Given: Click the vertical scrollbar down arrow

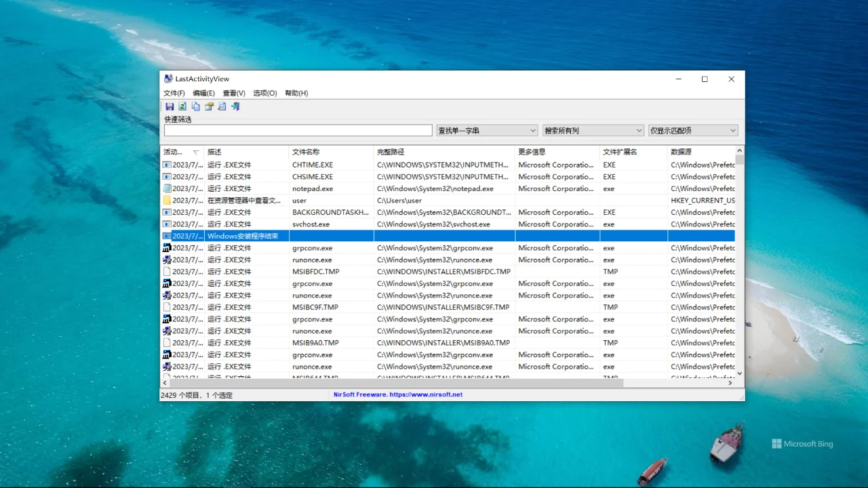Looking at the screenshot, I should pyautogui.click(x=740, y=373).
